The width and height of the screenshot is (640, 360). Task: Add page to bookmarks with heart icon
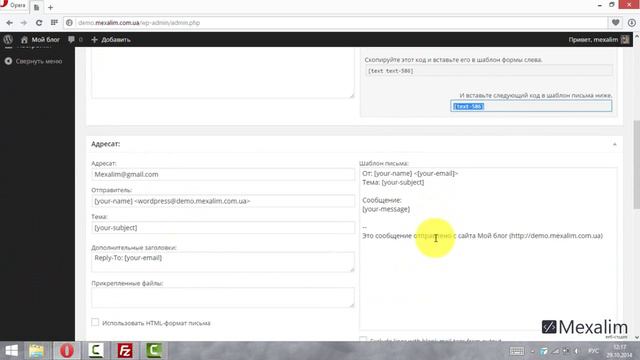click(616, 23)
